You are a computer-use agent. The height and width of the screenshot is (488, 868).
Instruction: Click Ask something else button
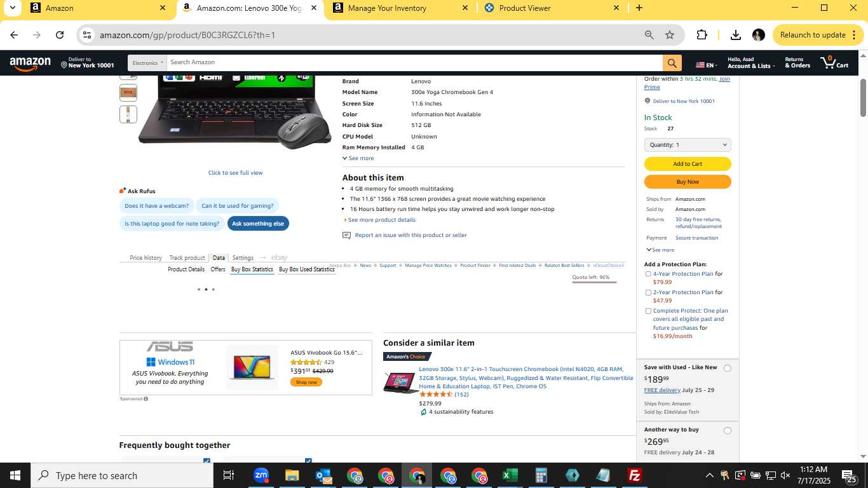[x=258, y=224]
